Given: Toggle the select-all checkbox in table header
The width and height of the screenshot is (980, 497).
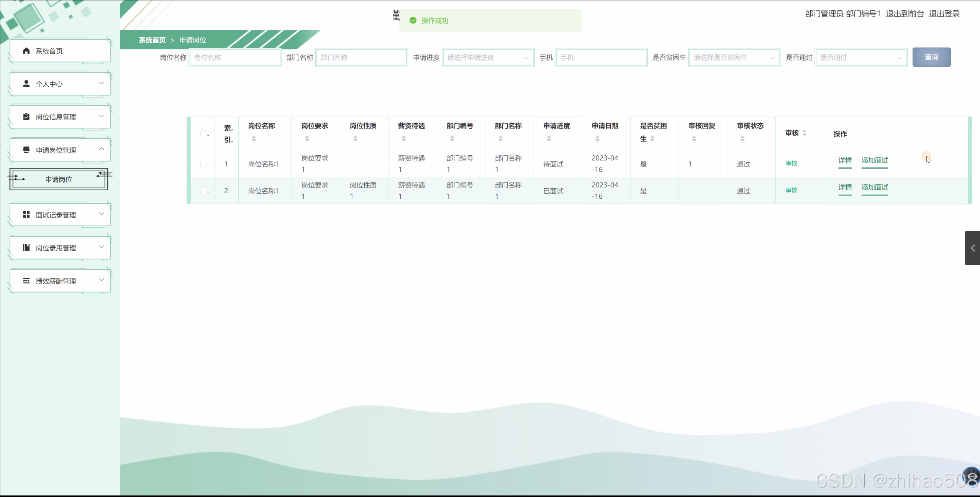Looking at the screenshot, I should pos(204,134).
